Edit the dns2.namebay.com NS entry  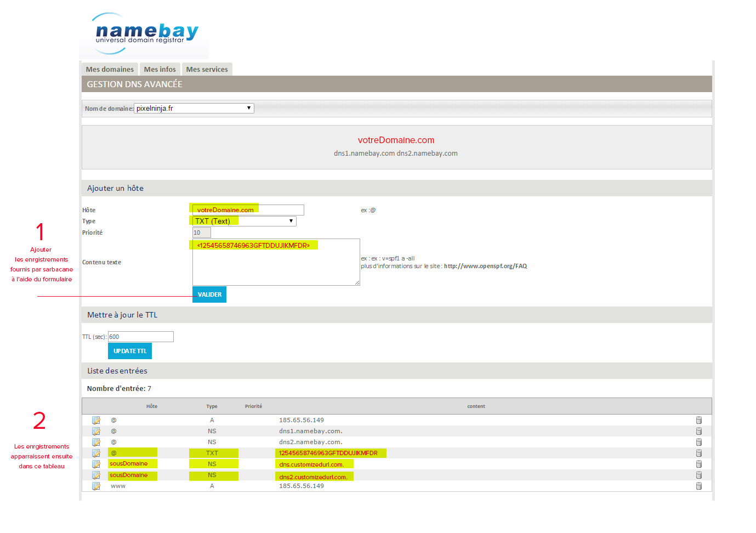point(96,443)
